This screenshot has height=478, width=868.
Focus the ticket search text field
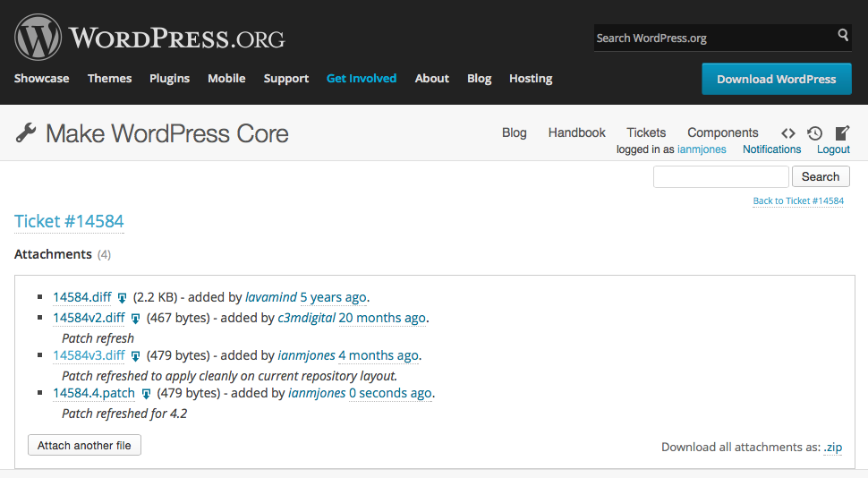[720, 176]
